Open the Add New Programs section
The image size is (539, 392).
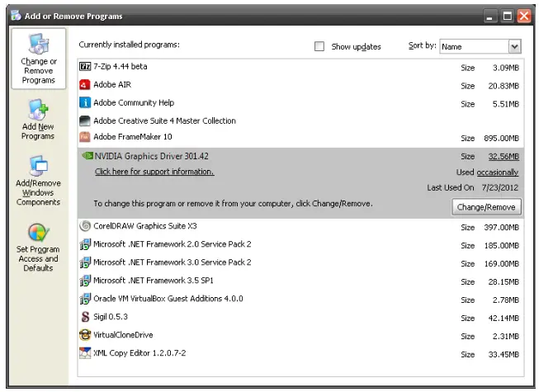(39, 120)
